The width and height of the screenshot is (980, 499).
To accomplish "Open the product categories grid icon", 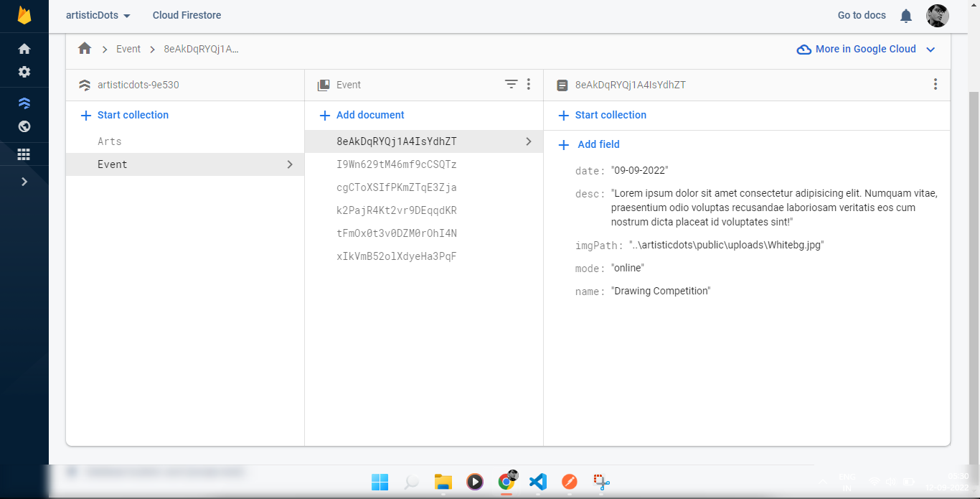I will 24,154.
